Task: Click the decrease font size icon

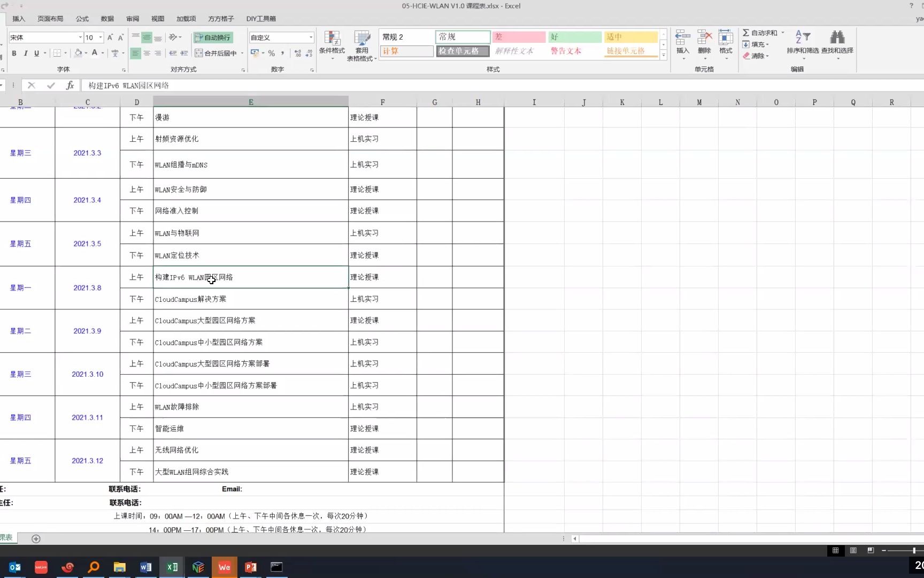Action: coord(121,37)
